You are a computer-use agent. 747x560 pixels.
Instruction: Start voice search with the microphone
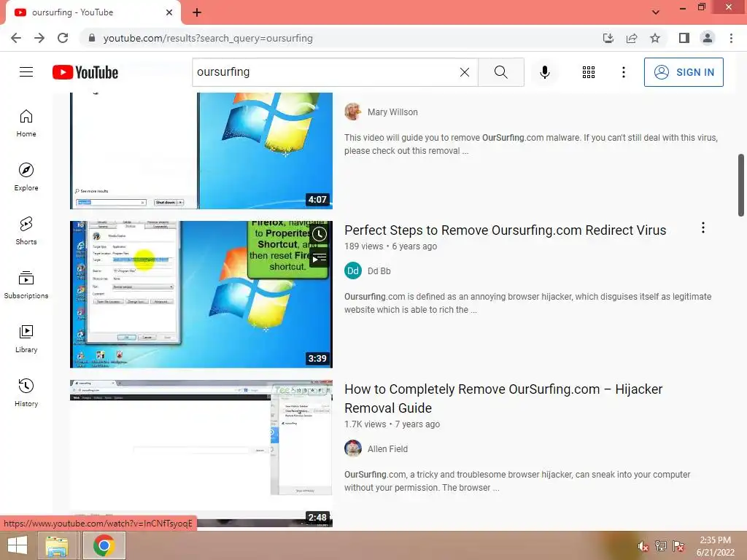pos(544,72)
